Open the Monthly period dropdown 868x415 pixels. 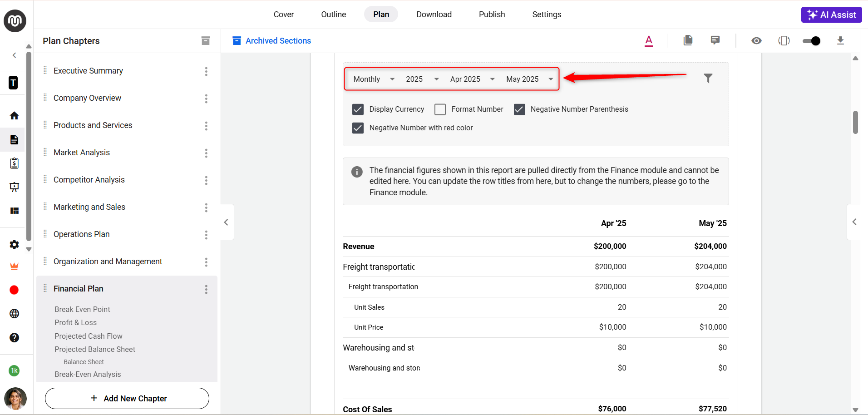(x=374, y=79)
